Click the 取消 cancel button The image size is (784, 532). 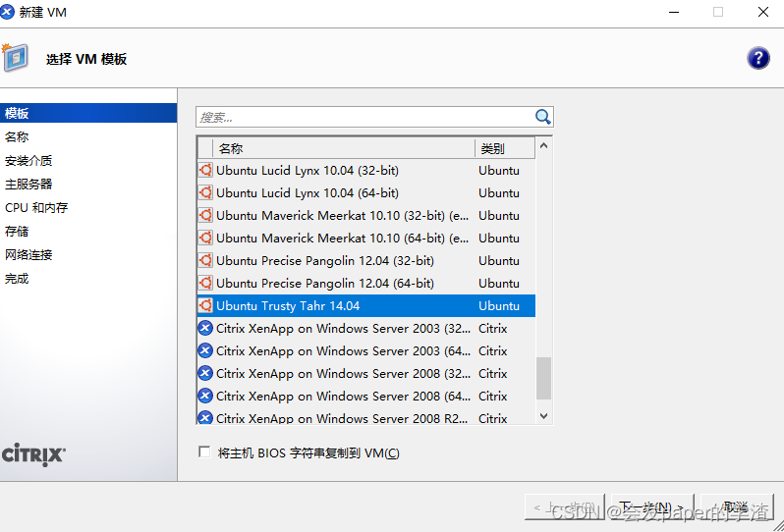[x=737, y=507]
